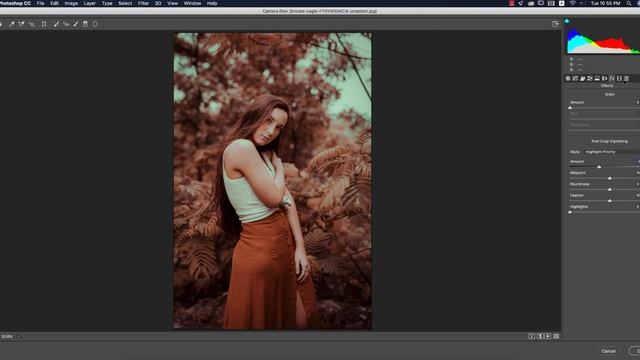Screen dimensions: 640x360
Task: Select the Transform tool in toolbar
Action: pyautogui.click(x=44, y=24)
